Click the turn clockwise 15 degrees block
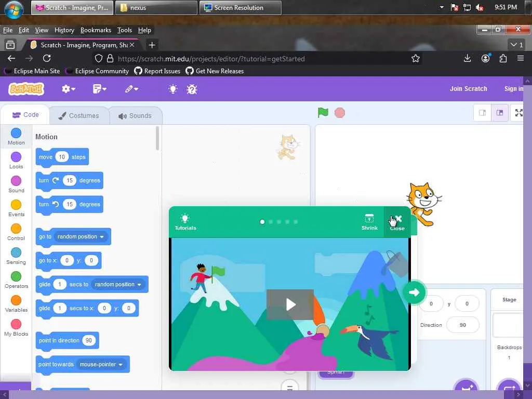The image size is (532, 399). coord(69,180)
